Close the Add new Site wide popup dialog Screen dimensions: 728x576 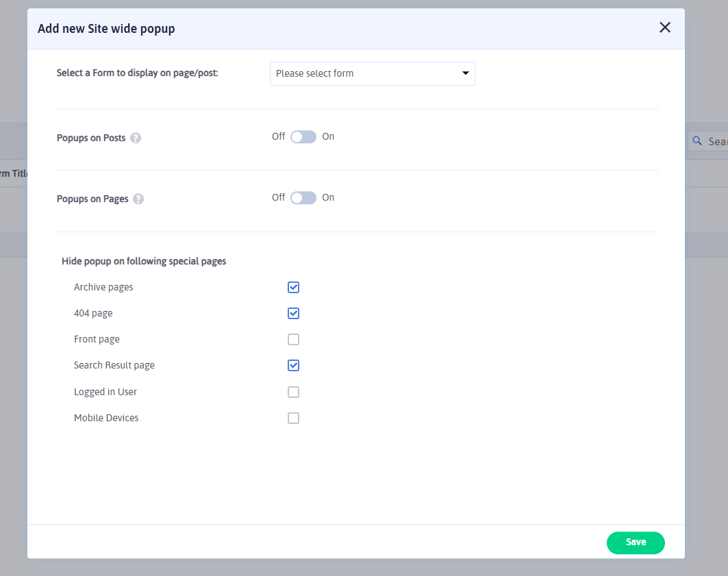click(x=664, y=27)
